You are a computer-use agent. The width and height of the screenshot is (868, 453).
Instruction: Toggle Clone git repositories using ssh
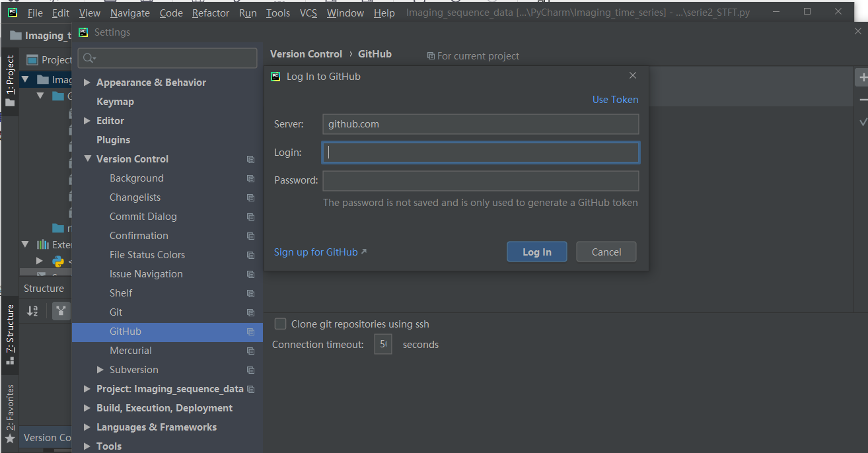[x=280, y=324]
